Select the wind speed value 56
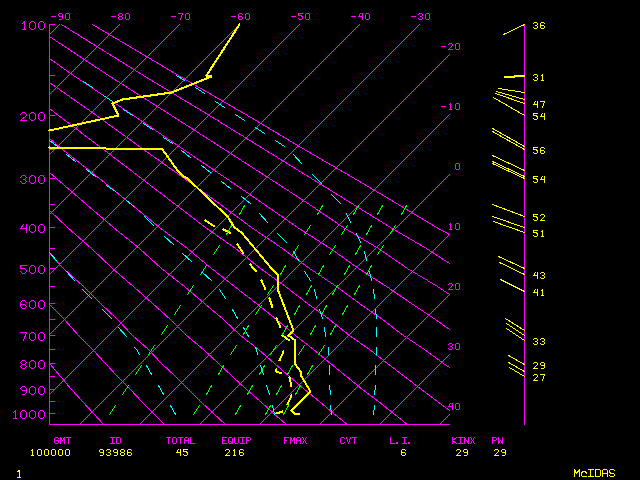Screen dimensions: 640x480 click(538, 151)
